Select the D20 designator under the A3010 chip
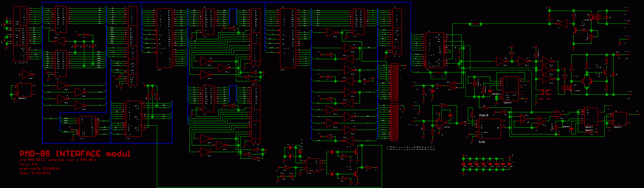The height and width of the screenshot is (188, 644). 482,142
